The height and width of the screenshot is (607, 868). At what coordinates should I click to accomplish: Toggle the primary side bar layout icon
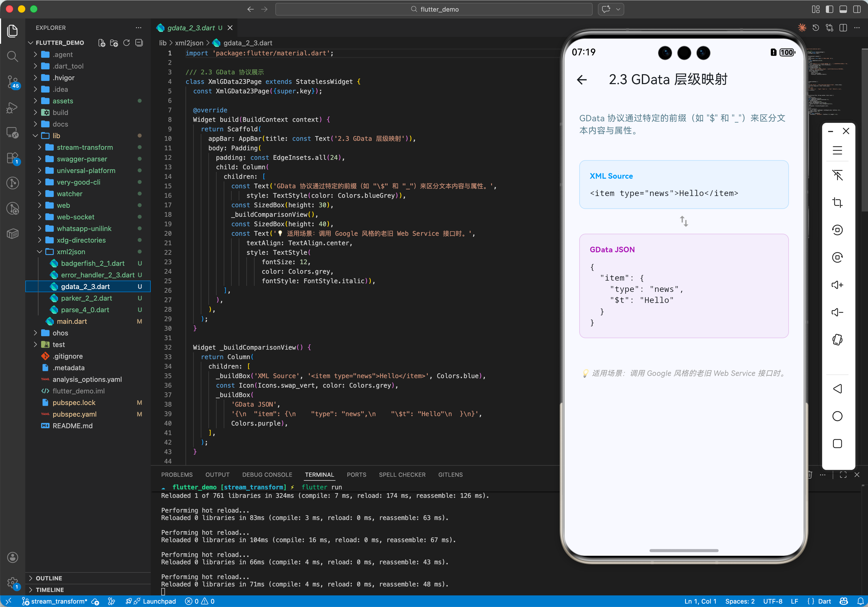[829, 9]
